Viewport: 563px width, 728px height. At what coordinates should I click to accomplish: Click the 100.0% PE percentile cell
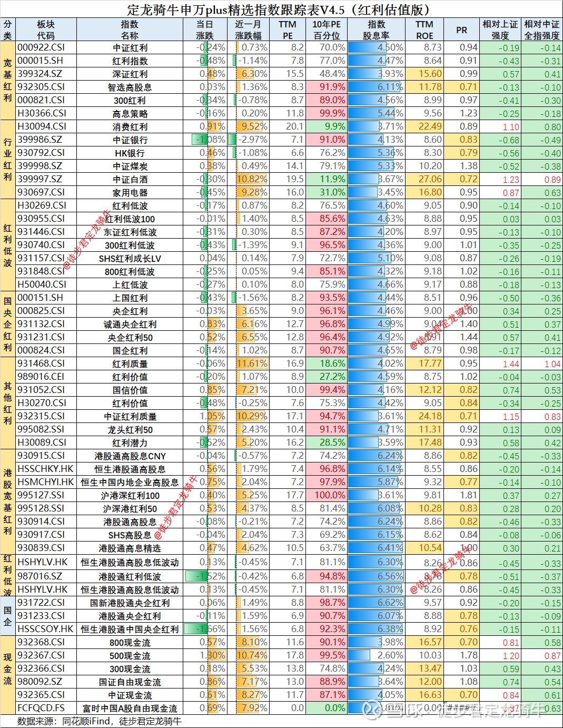326,495
